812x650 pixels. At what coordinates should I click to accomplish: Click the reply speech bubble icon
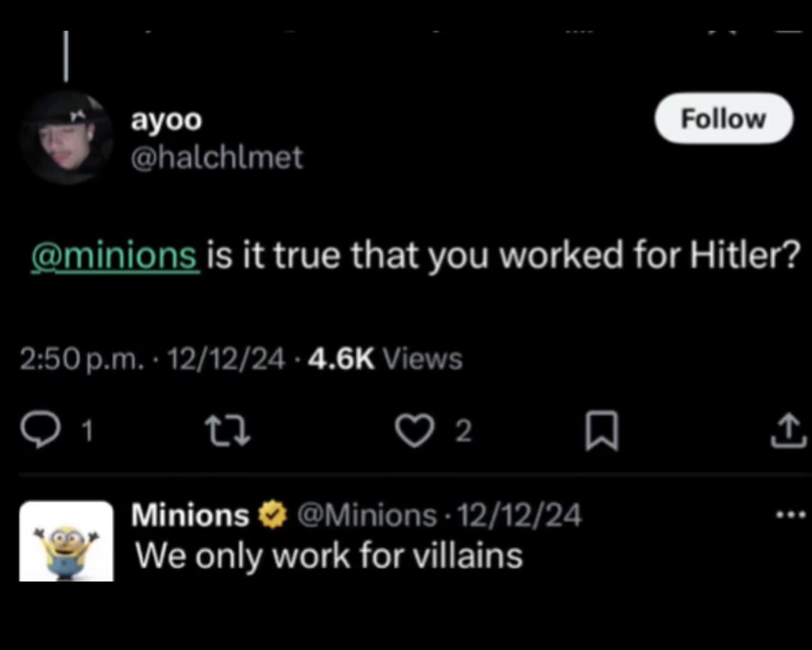point(40,431)
